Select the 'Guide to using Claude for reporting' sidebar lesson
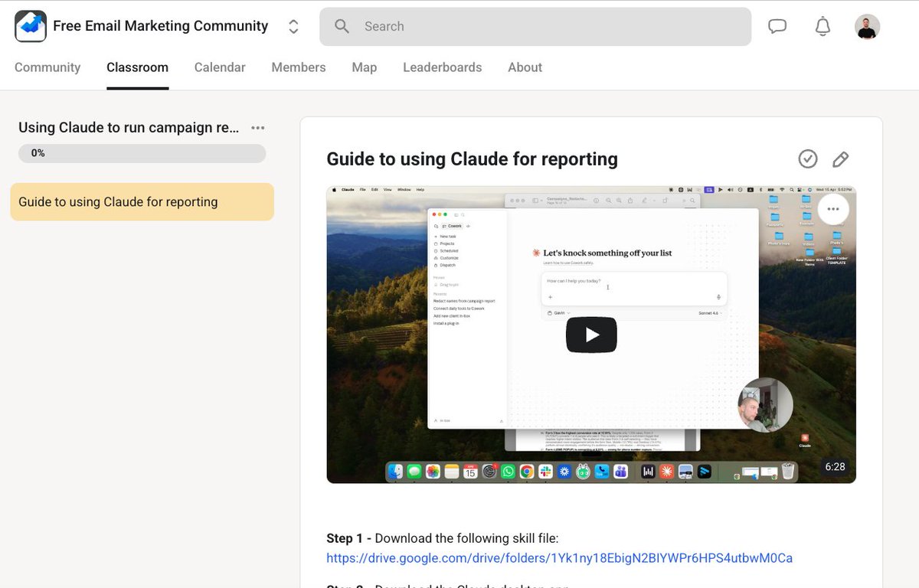This screenshot has height=588, width=919. tap(142, 202)
